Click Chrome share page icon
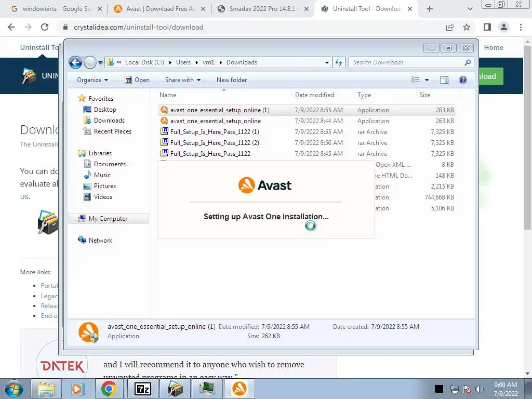This screenshot has width=532, height=399. [450, 27]
